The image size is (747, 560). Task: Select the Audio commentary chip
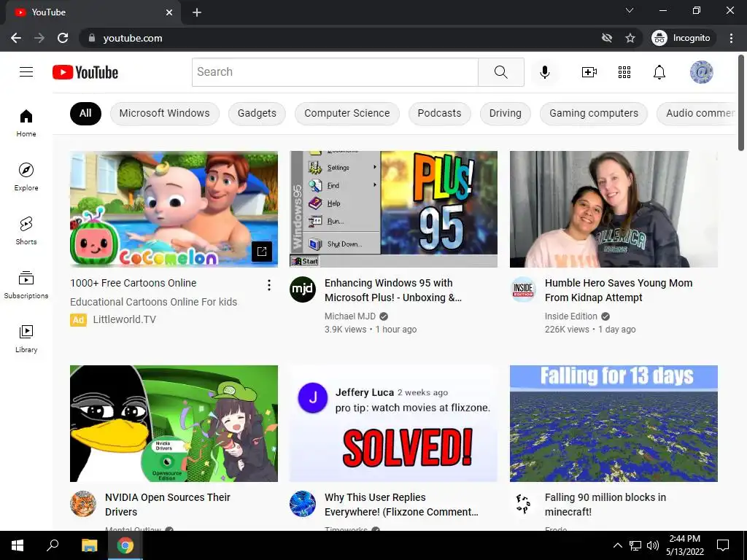[697, 113]
